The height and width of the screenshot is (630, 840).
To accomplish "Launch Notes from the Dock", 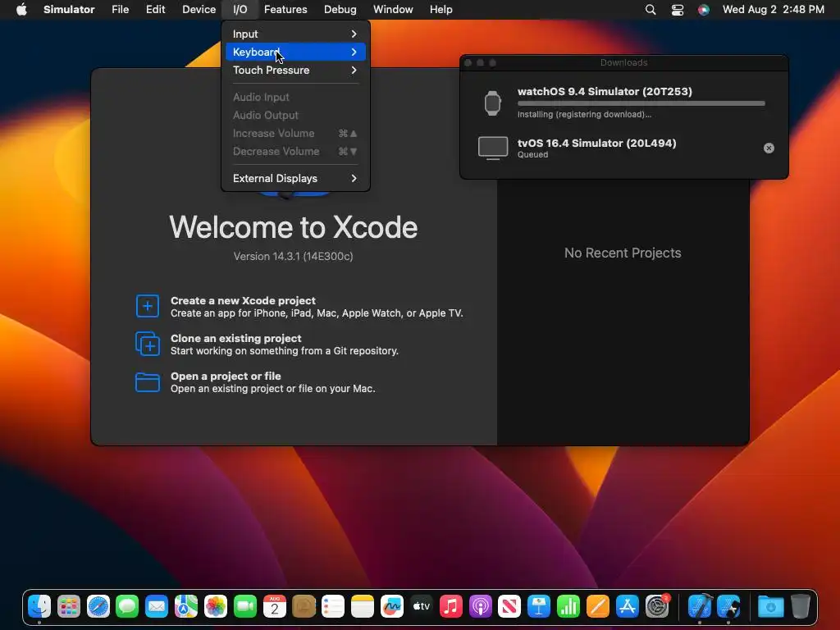I will click(362, 606).
